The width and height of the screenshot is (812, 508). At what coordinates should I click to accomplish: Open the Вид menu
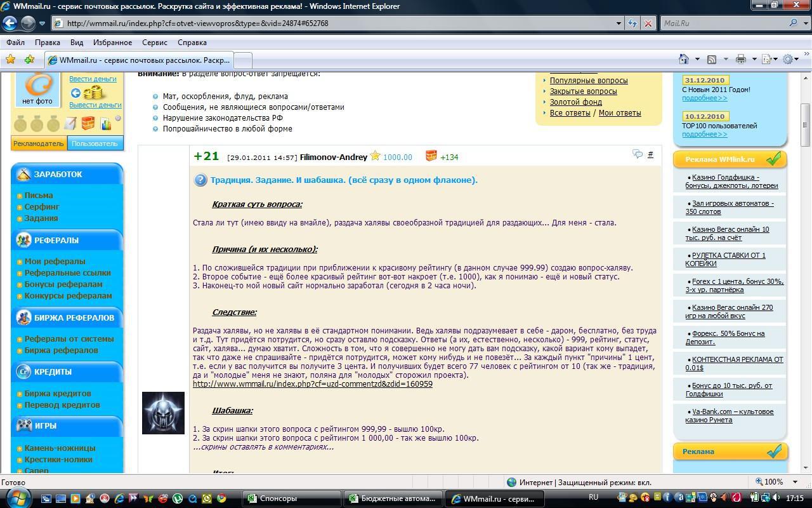[77, 43]
